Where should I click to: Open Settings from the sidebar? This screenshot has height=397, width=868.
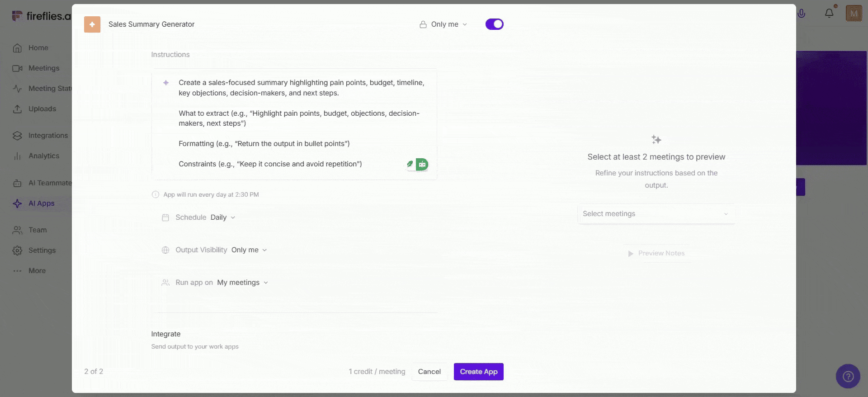(x=42, y=250)
